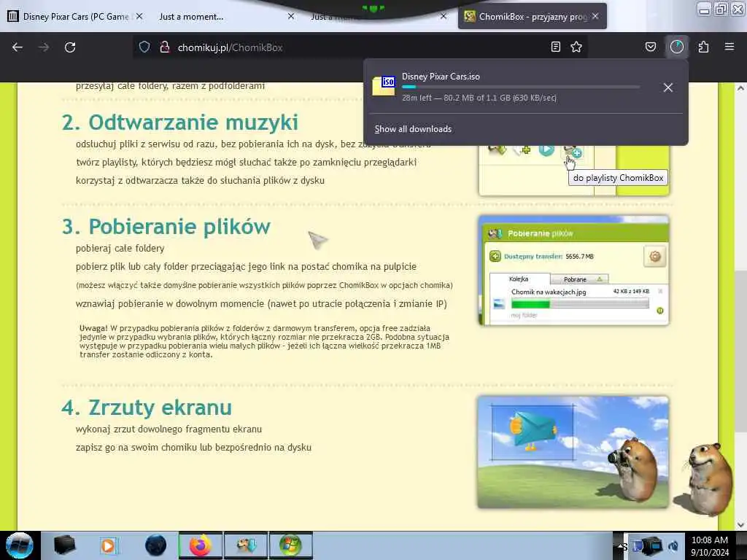Click the Windows logo taskbar button
The image size is (747, 560).
[x=291, y=545]
